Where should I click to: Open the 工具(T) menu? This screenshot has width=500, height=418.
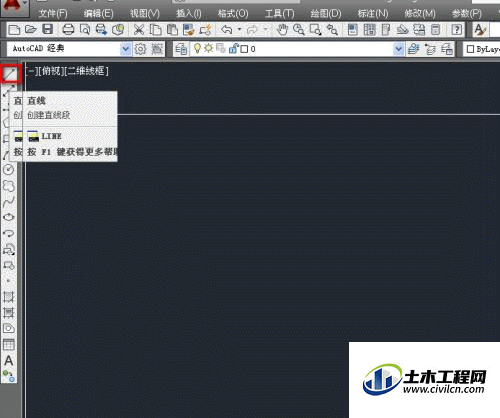(280, 14)
